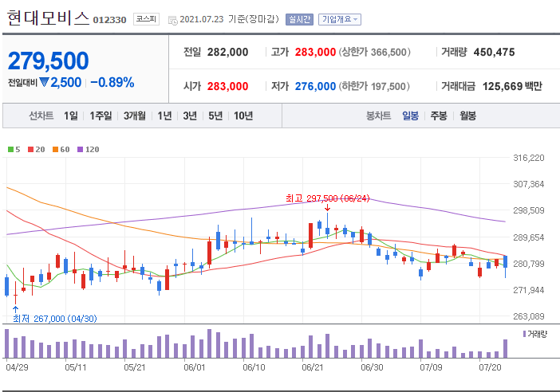
Task: Click the 코스피 market badge
Action: coord(146,19)
